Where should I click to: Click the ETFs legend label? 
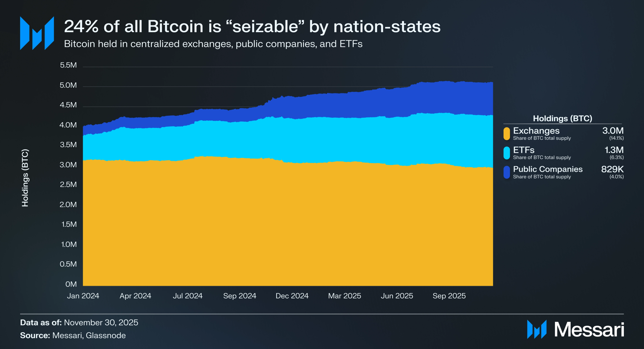523,150
